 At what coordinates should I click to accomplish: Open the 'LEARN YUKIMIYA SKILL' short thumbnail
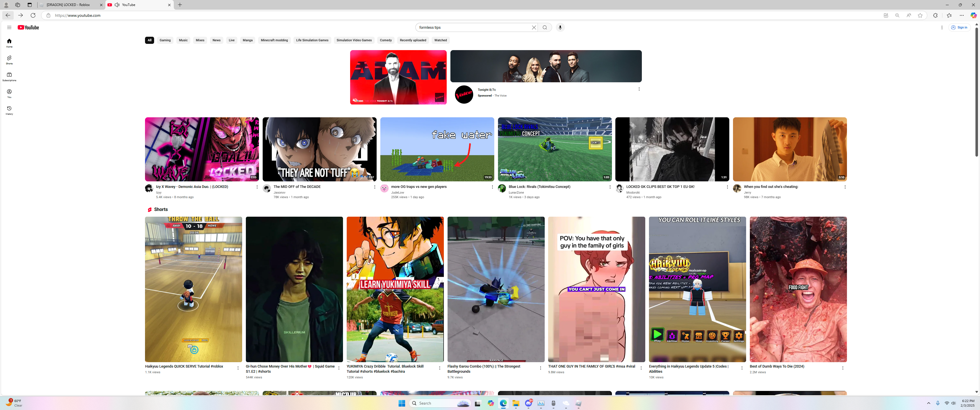(395, 290)
